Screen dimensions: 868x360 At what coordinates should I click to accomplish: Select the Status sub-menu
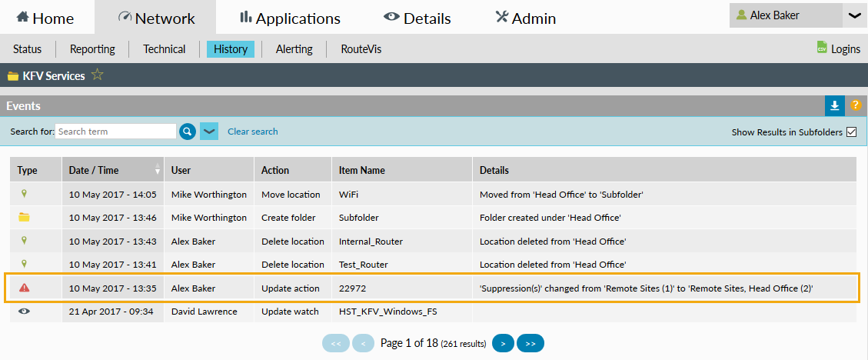tap(27, 49)
